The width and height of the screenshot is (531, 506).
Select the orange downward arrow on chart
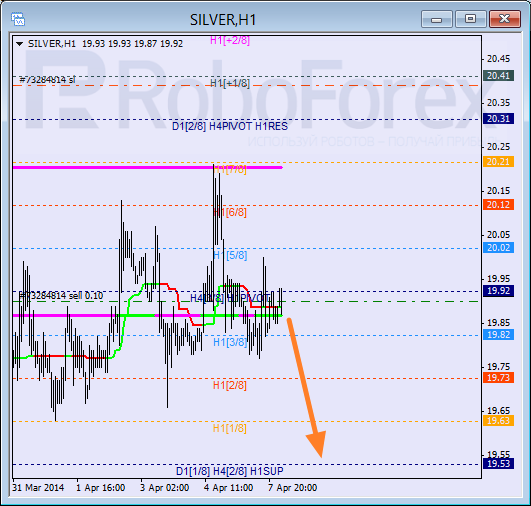[x=306, y=387]
